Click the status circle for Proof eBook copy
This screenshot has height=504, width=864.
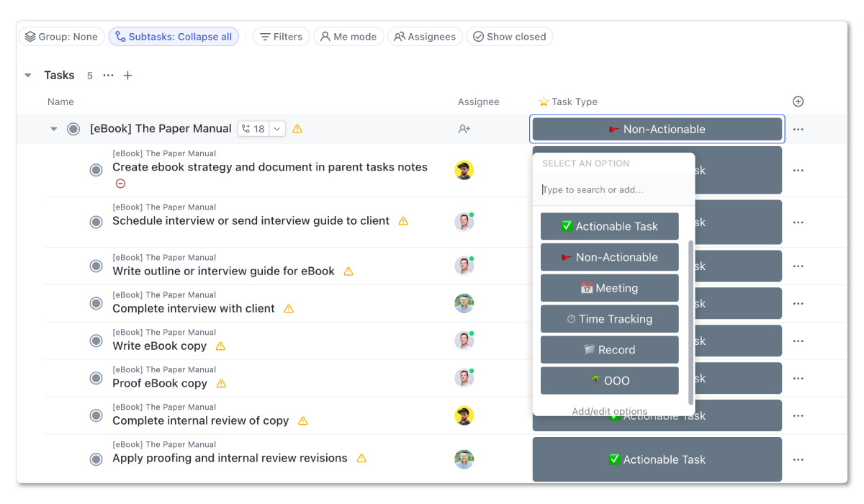(96, 378)
